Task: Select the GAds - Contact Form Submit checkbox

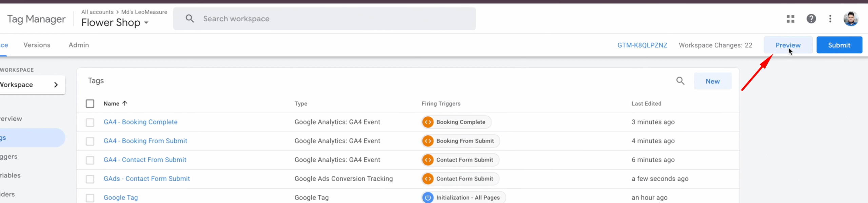Action: (90, 179)
